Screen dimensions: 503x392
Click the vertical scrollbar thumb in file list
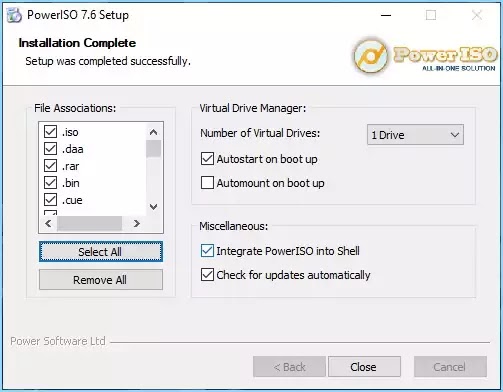click(153, 149)
